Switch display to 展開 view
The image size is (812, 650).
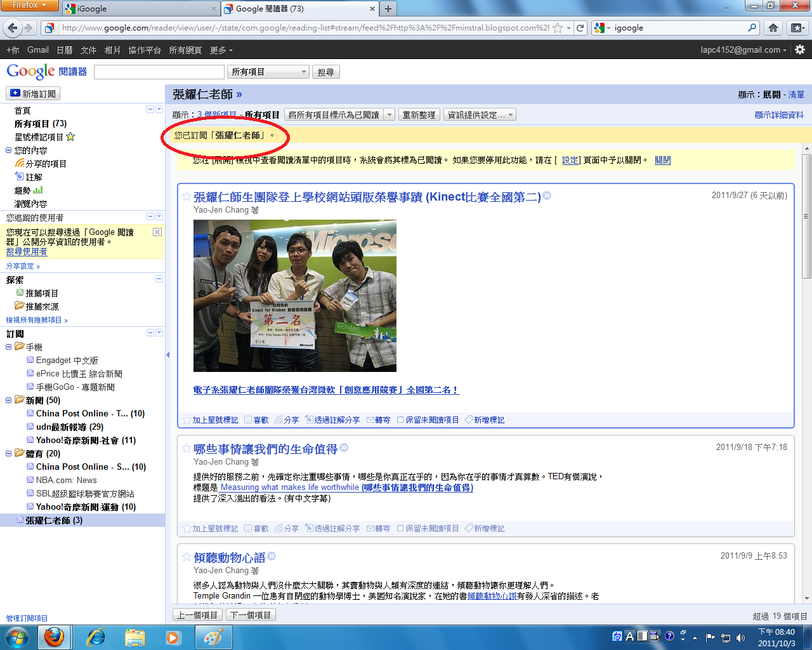click(771, 95)
